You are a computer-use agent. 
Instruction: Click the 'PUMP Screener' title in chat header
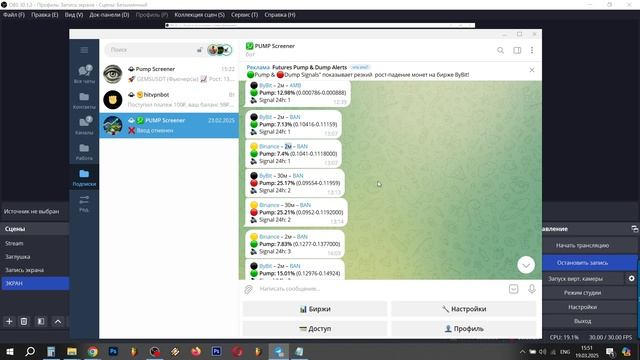[274, 46]
